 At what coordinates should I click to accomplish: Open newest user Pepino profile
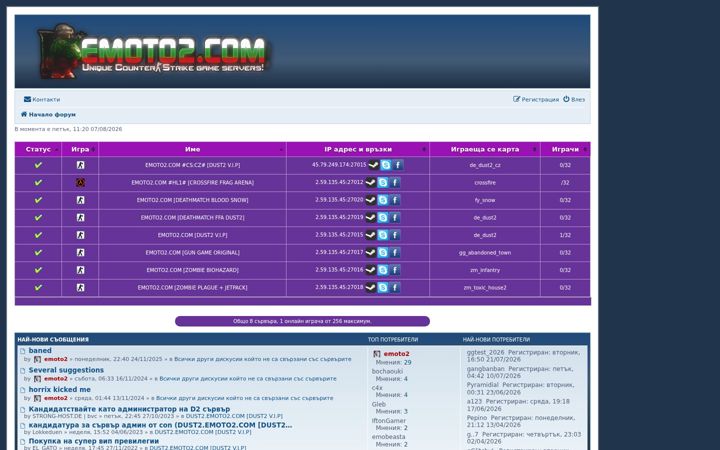tap(477, 418)
